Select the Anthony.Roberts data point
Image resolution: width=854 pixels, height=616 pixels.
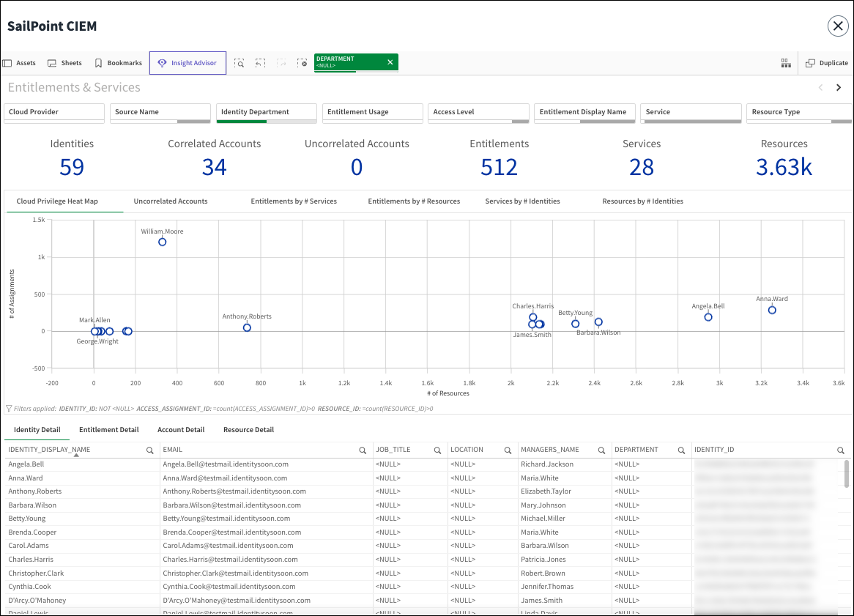248,328
